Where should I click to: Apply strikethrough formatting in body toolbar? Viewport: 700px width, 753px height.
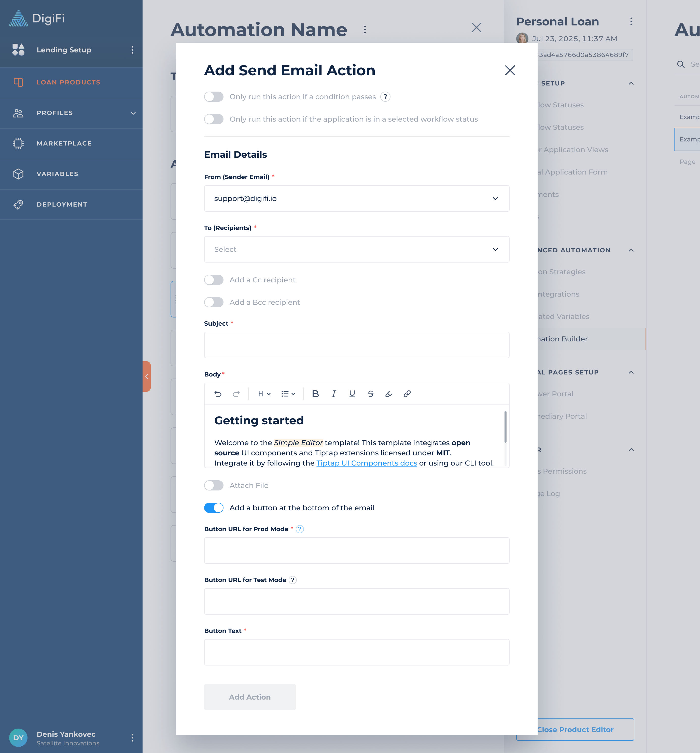tap(370, 394)
